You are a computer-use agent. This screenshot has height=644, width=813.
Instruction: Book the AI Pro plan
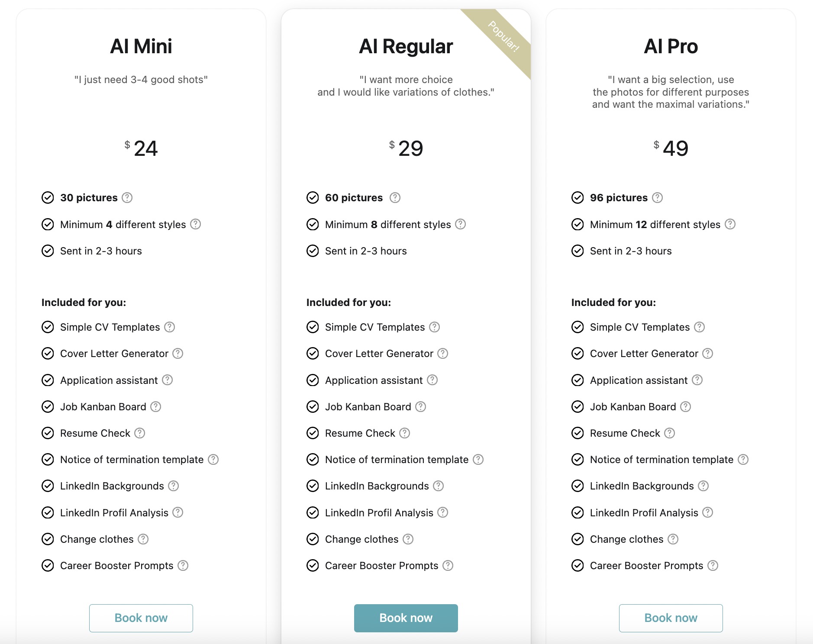coord(671,618)
